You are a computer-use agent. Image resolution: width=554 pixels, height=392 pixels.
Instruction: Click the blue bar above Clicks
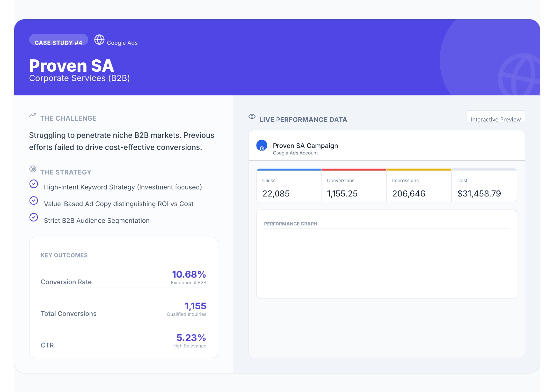289,170
